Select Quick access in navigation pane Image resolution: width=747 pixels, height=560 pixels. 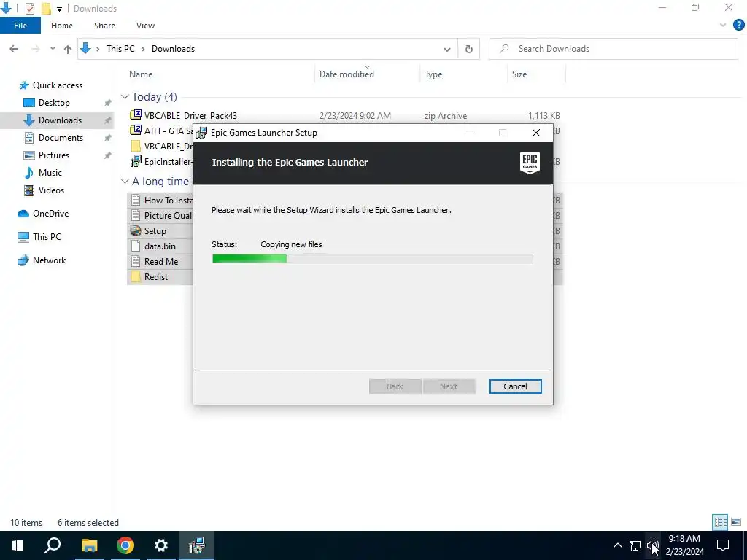57,85
